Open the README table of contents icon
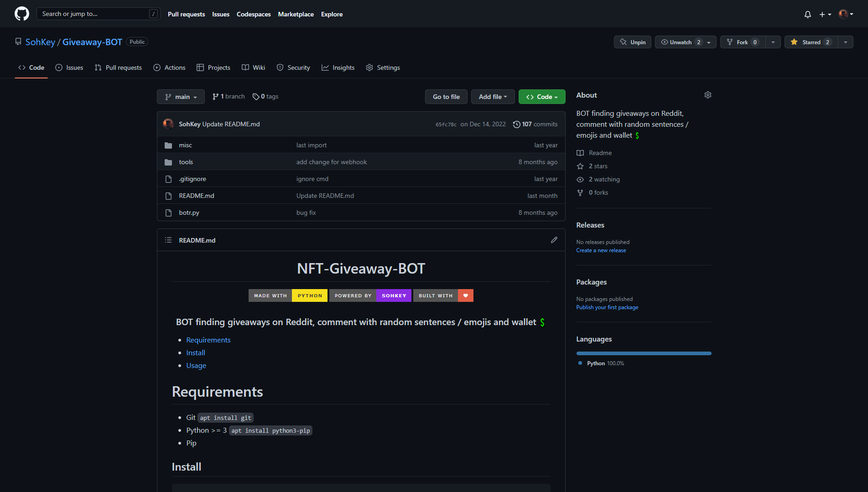This screenshot has height=492, width=868. tap(168, 240)
